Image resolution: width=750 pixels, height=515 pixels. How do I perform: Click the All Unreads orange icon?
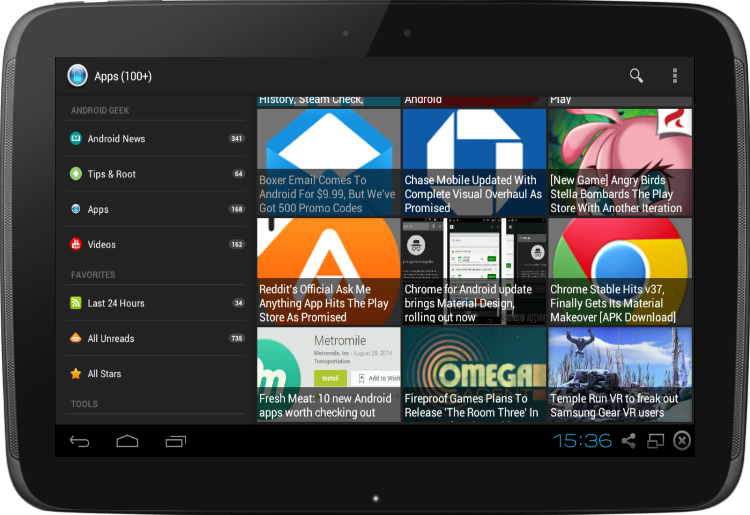[76, 338]
